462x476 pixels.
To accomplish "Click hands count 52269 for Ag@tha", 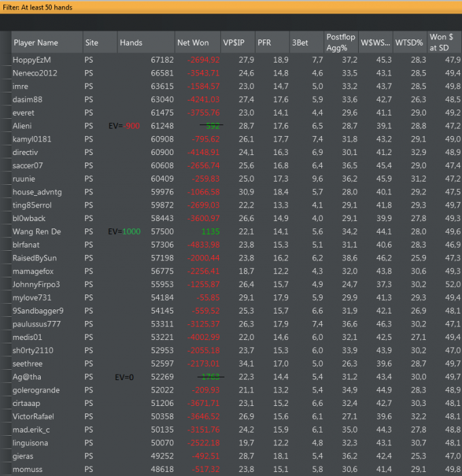I will pyautogui.click(x=162, y=377).
